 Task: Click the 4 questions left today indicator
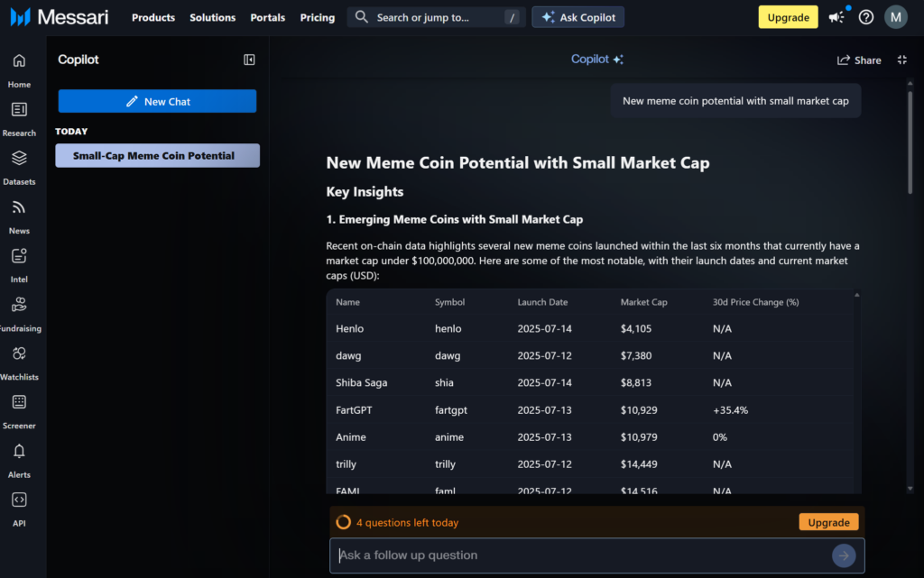pyautogui.click(x=397, y=522)
